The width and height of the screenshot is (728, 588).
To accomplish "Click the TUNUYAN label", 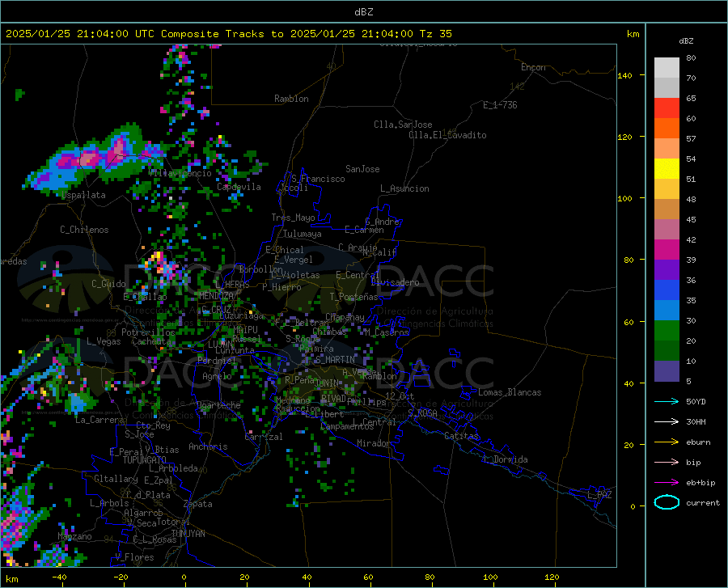I will [x=188, y=533].
